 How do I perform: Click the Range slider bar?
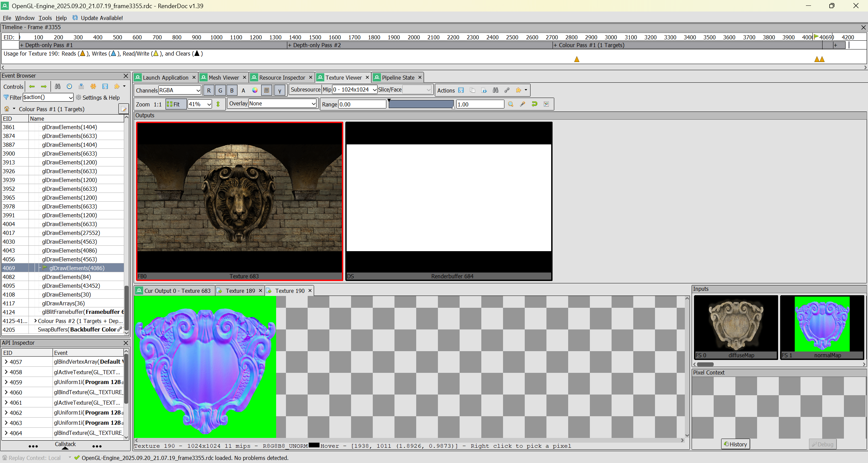coord(421,104)
